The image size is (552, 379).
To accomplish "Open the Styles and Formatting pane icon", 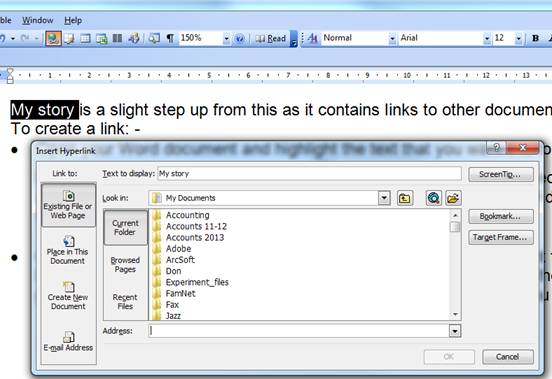I will [313, 38].
